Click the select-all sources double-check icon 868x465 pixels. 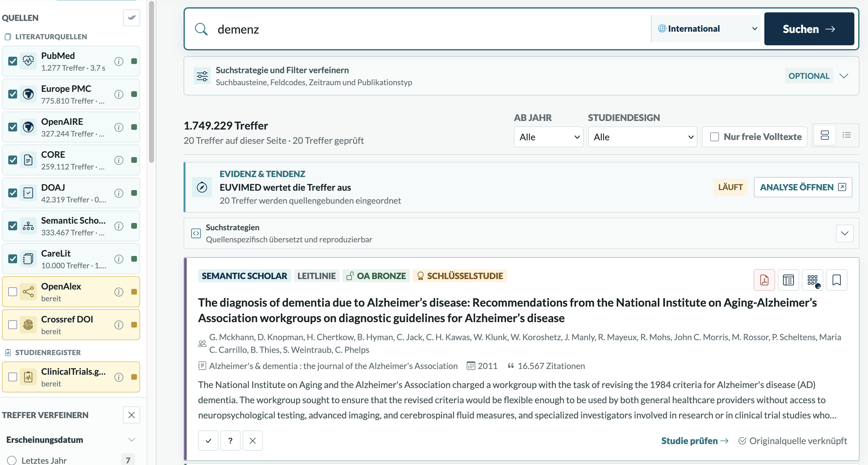pos(132,17)
